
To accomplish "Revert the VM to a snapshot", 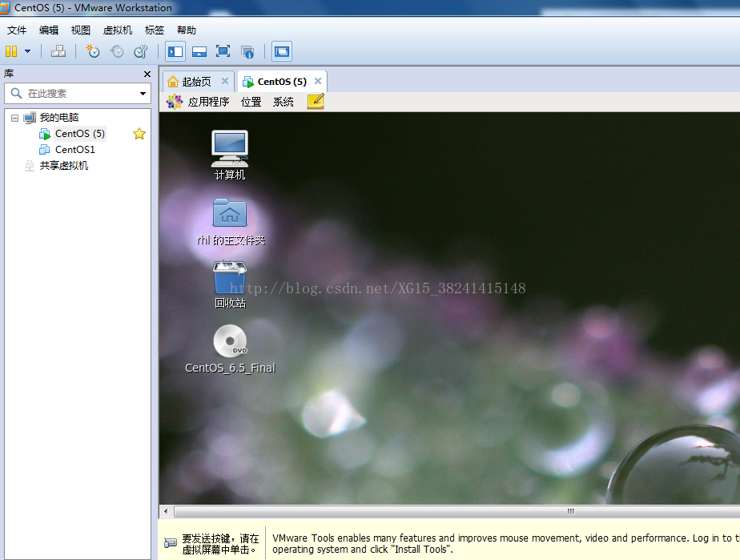I will click(117, 51).
